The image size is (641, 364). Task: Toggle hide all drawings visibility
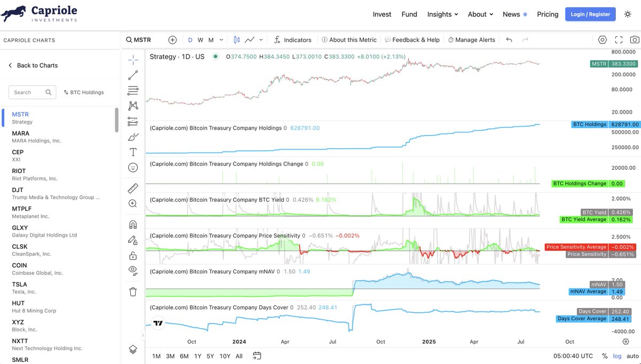click(x=133, y=271)
